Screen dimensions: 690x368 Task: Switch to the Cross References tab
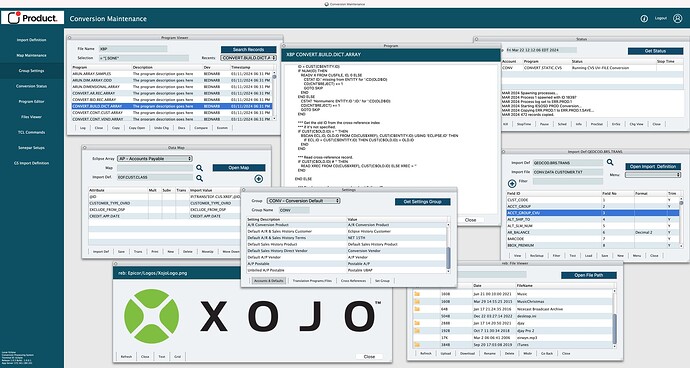click(x=353, y=281)
